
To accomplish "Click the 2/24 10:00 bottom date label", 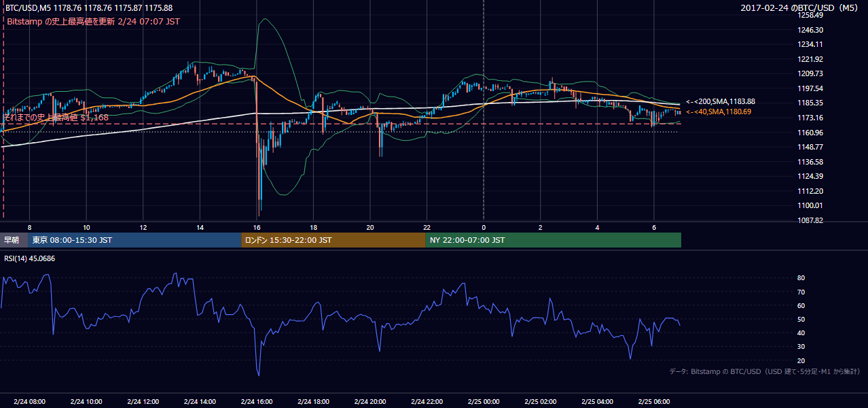I will [x=86, y=401].
